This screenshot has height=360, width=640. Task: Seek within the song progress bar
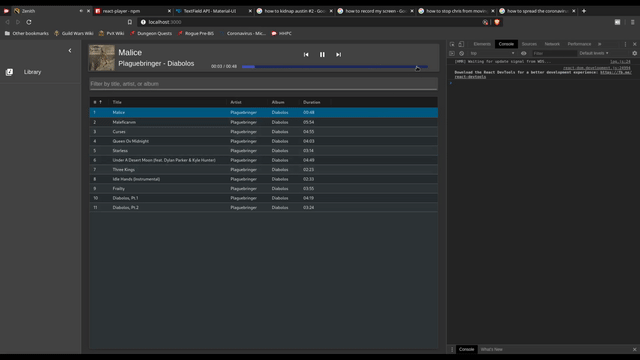tap(335, 67)
